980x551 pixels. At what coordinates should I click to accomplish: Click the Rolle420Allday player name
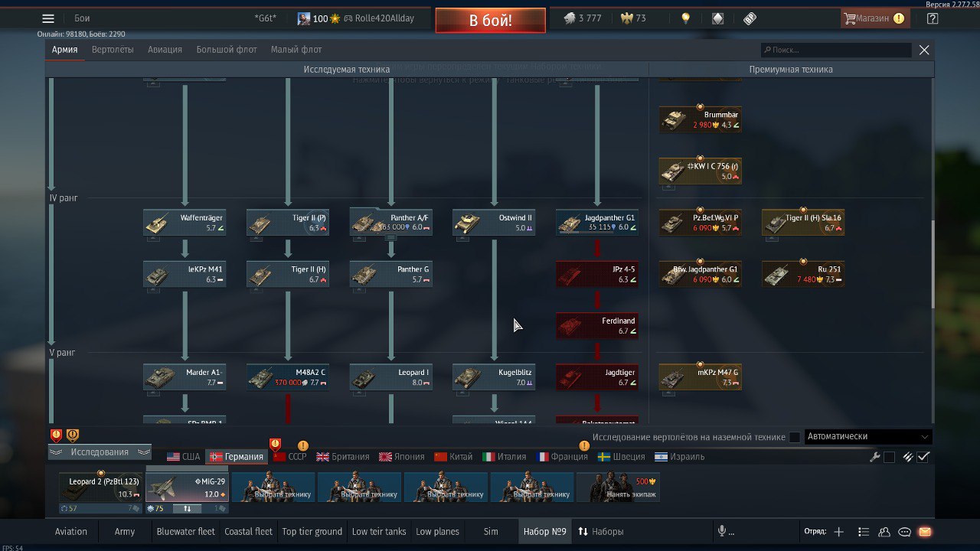point(384,18)
